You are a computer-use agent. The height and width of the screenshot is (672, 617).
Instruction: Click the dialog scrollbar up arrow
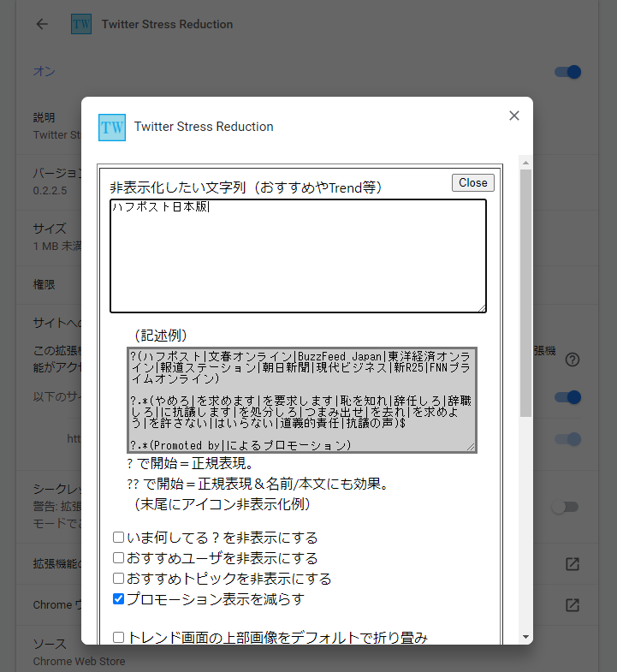[525, 163]
